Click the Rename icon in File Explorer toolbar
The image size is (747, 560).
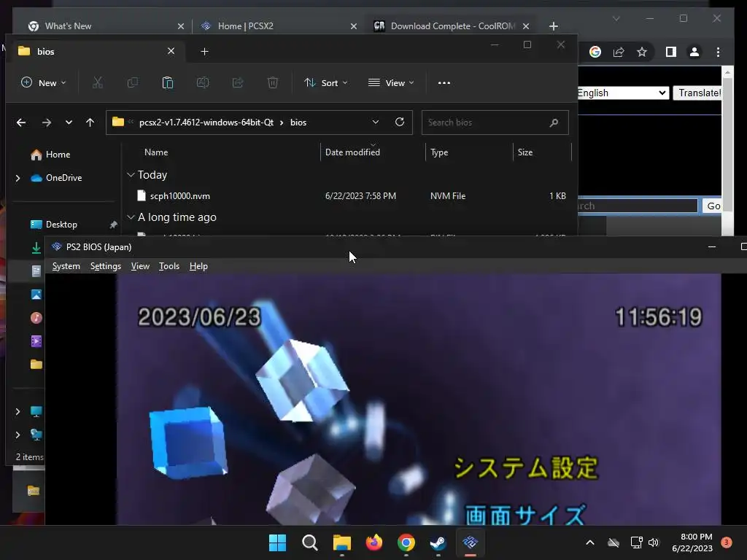coord(203,83)
